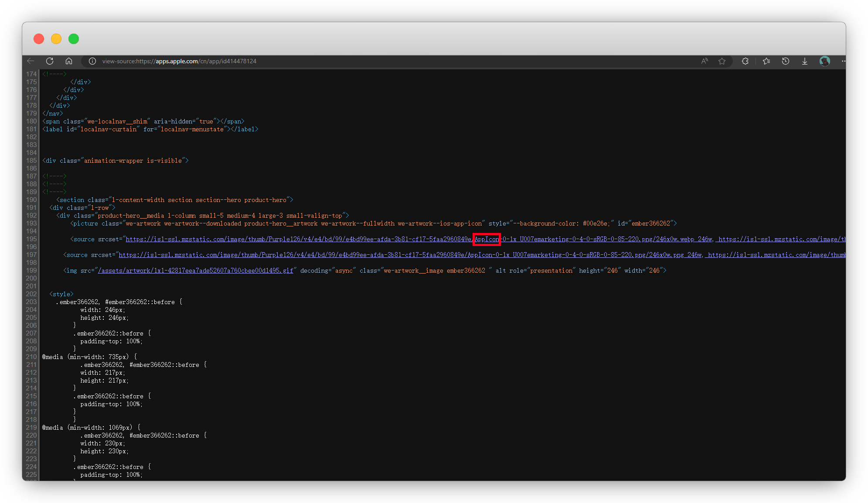The height and width of the screenshot is (503, 868).
Task: Reload the page with refresh icon
Action: pyautogui.click(x=50, y=61)
